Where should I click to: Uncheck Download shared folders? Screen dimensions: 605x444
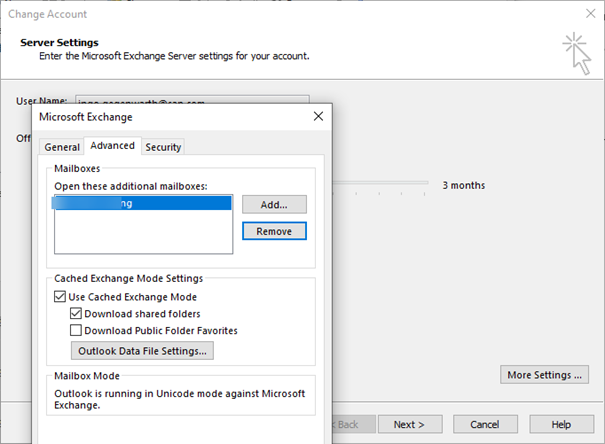point(76,314)
